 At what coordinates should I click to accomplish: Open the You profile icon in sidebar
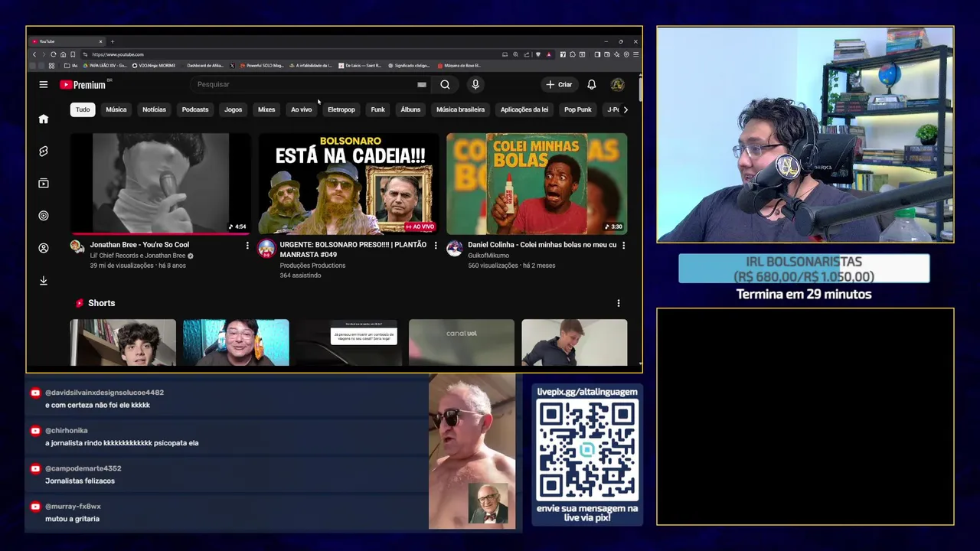point(44,248)
